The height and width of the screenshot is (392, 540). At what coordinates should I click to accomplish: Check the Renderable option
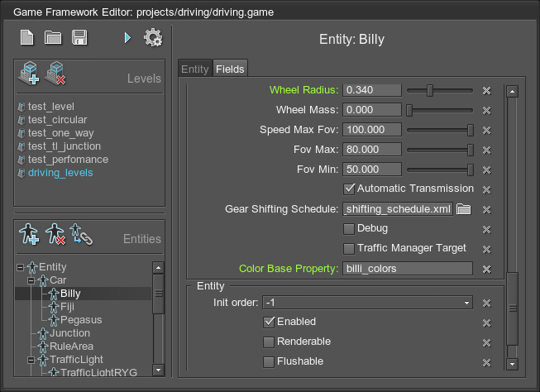pos(269,342)
